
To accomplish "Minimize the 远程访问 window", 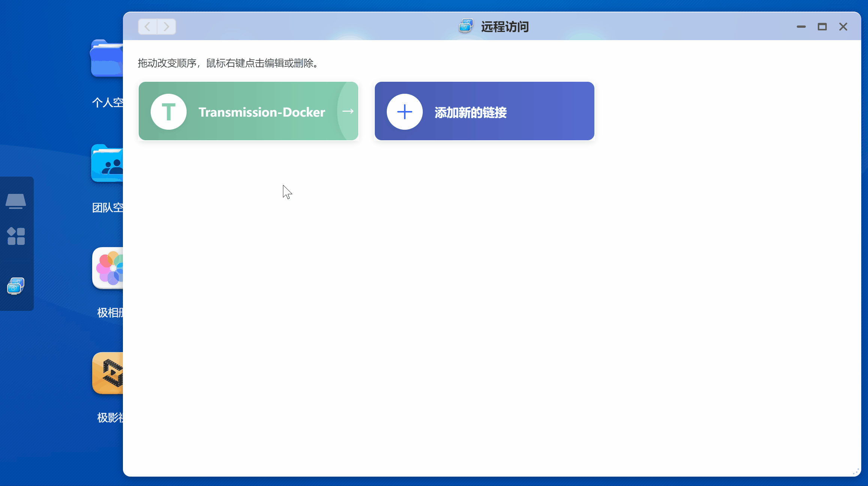I will 801,27.
